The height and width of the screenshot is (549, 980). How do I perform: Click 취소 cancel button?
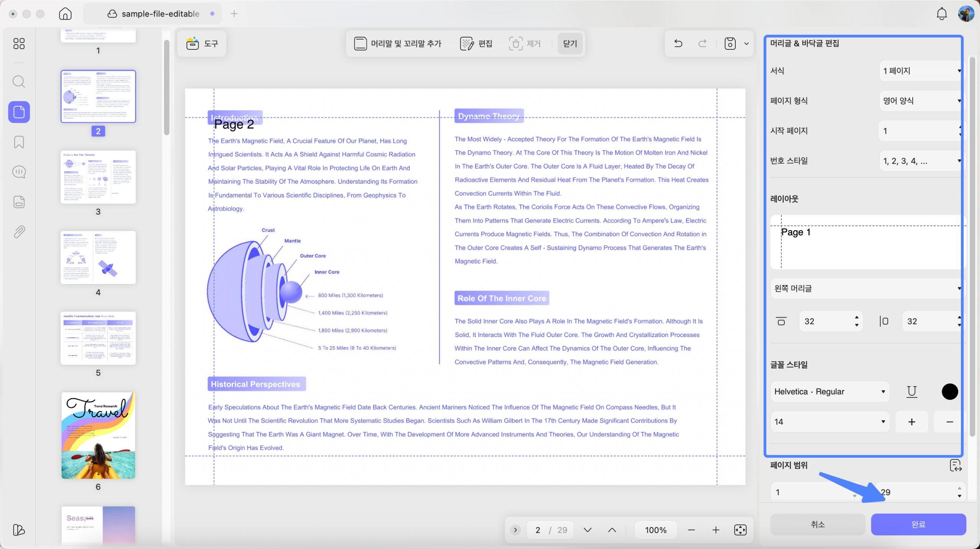(818, 524)
